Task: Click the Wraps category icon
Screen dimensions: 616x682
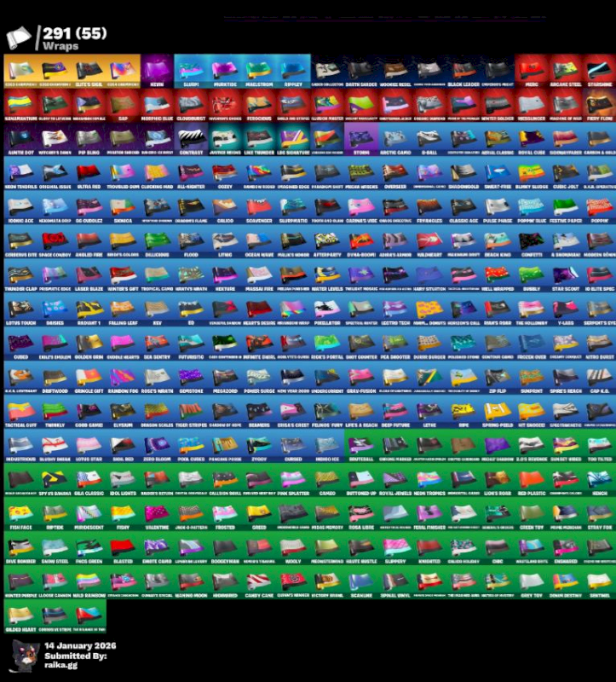Action: [19, 38]
